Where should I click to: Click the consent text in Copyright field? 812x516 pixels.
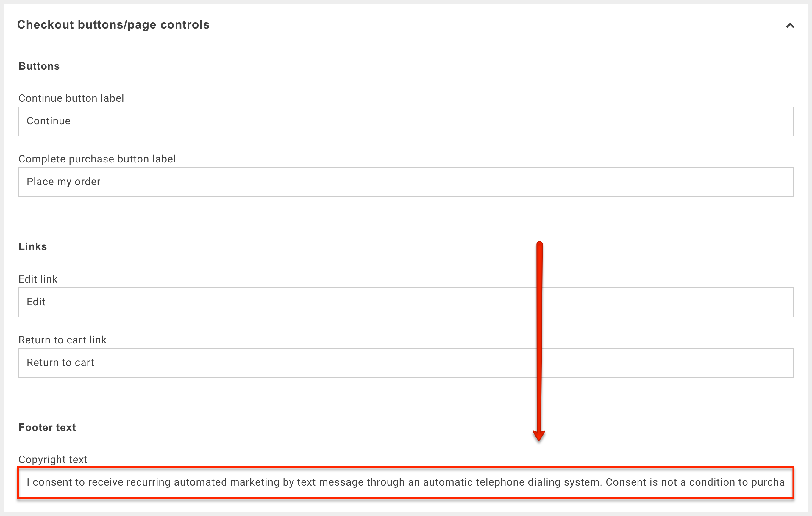point(406,482)
